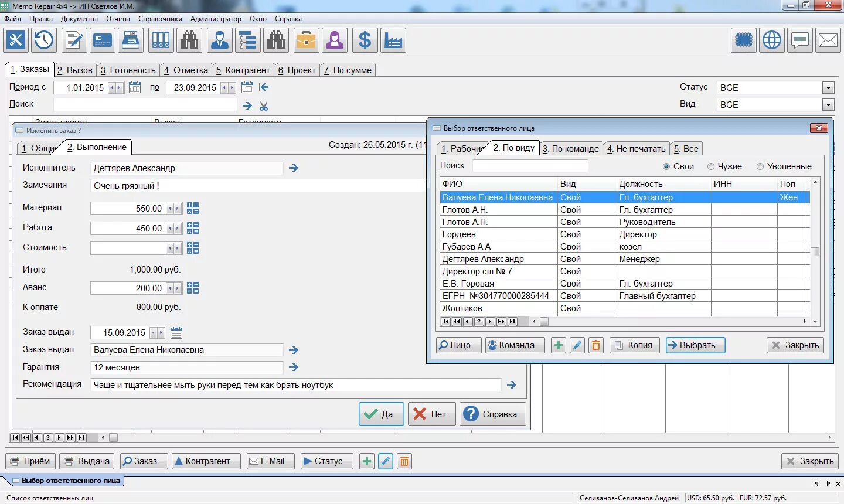Click trash delete icon in responsible person dialog
844x504 pixels.
tap(596, 345)
